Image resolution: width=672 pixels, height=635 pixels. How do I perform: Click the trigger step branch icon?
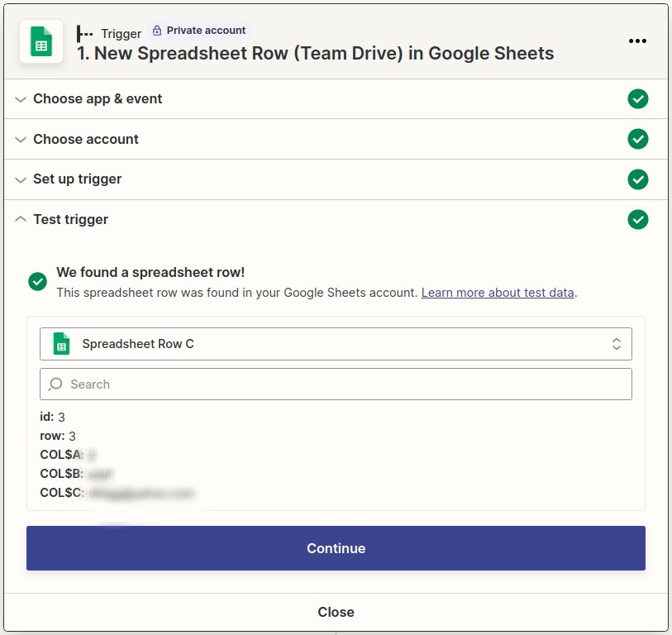84,33
